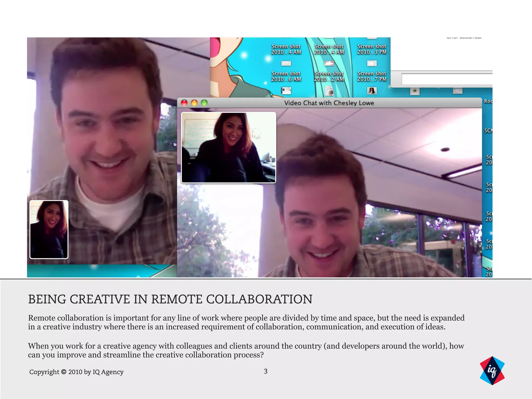Select the 'Screen shot 2010...6 AM' desktop label
This screenshot has width=532, height=399.
pyautogui.click(x=286, y=76)
